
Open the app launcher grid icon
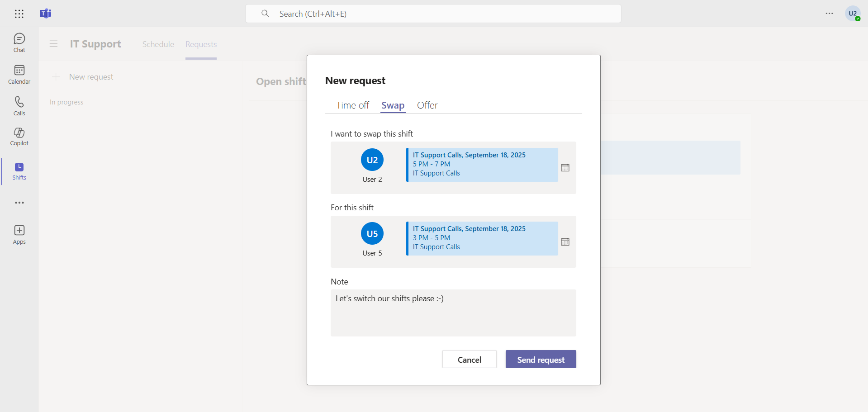coord(19,14)
